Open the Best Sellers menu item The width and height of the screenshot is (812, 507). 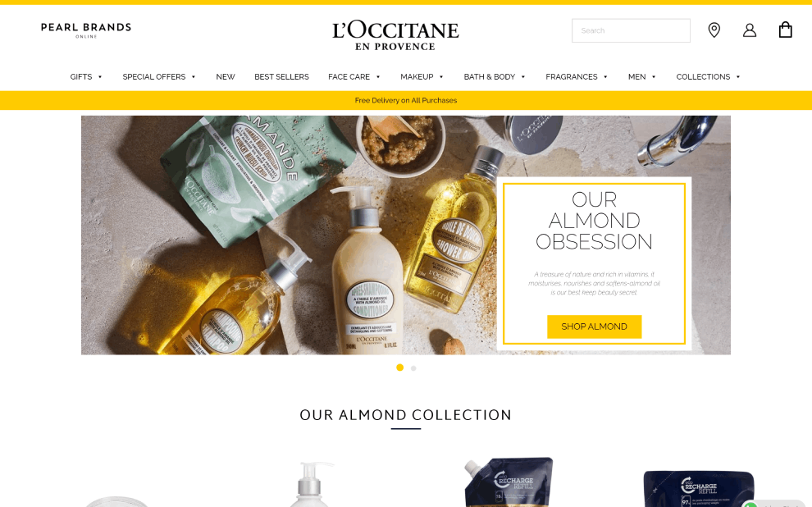click(281, 76)
